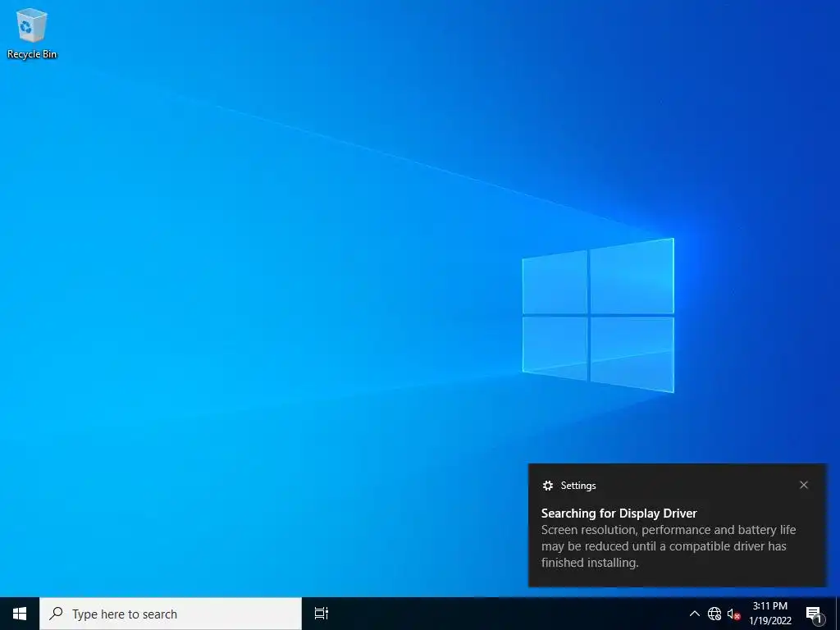Click the Type here to search box
This screenshot has width=840, height=630.
coord(171,614)
